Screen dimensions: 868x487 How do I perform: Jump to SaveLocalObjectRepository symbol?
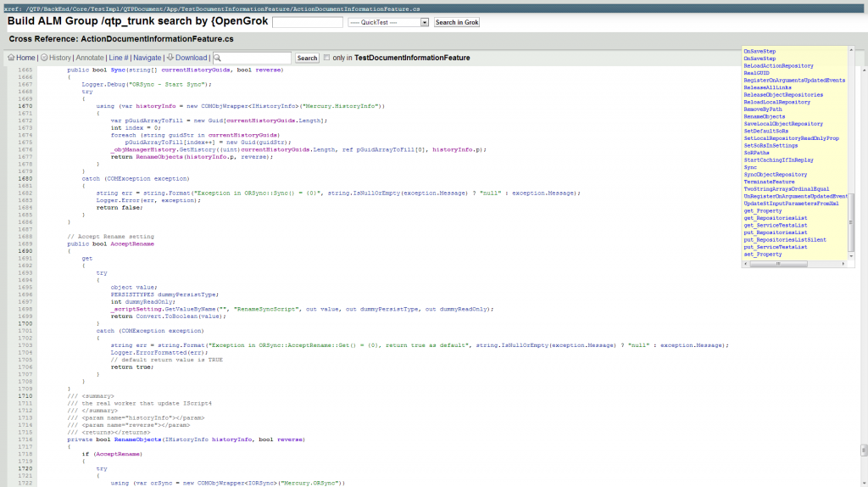(783, 124)
